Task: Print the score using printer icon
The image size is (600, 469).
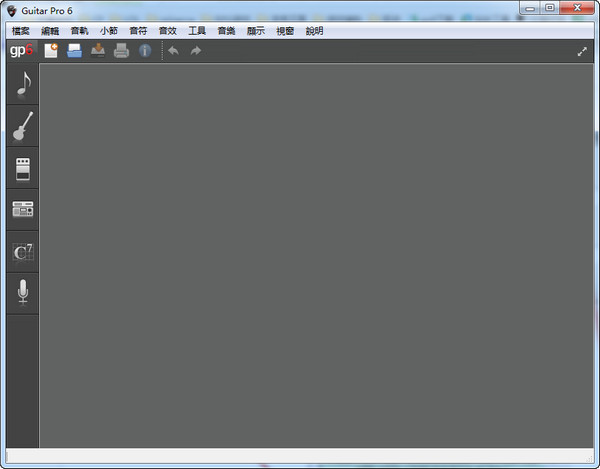Action: [121, 50]
